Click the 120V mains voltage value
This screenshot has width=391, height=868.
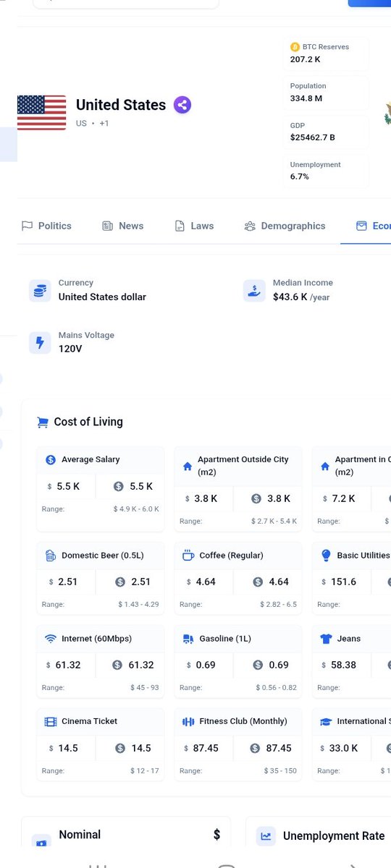coord(70,349)
